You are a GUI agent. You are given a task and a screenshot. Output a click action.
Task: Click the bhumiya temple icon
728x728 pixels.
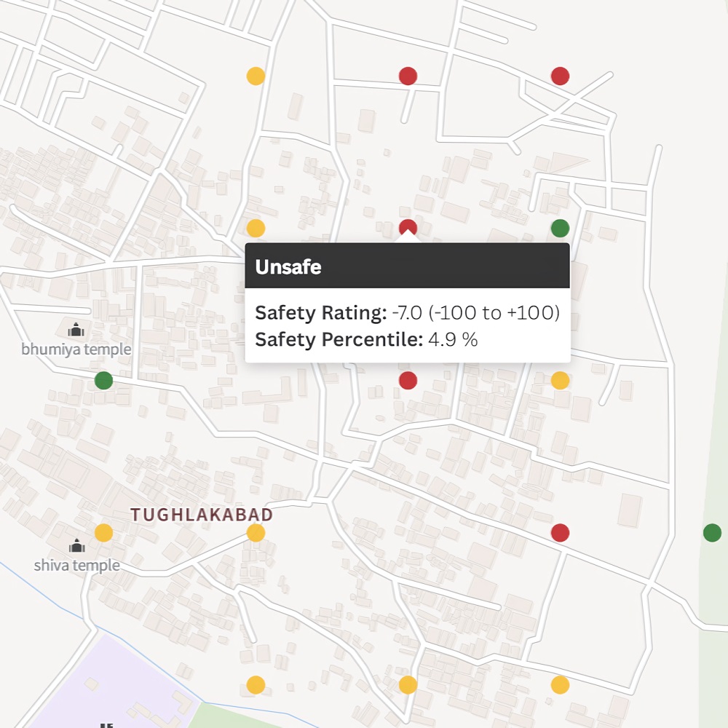pyautogui.click(x=76, y=330)
